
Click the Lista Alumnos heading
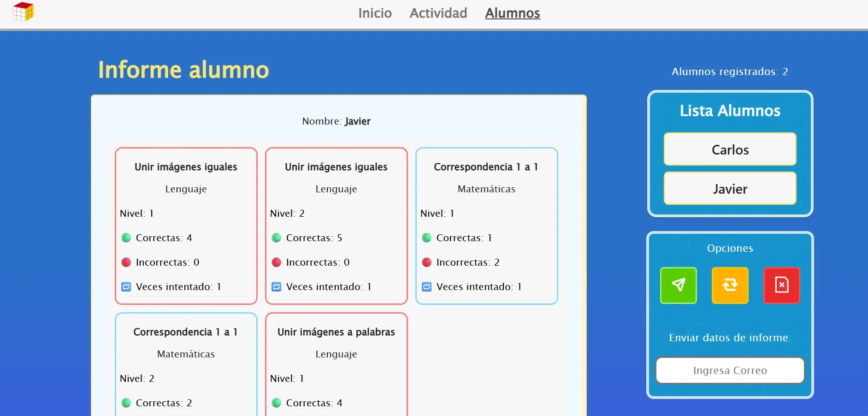[730, 111]
